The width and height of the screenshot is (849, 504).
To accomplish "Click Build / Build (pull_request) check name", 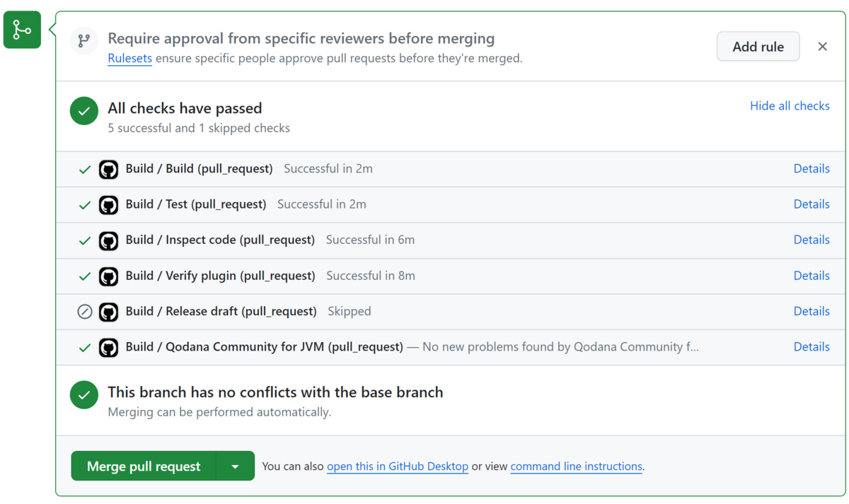I will tap(199, 169).
